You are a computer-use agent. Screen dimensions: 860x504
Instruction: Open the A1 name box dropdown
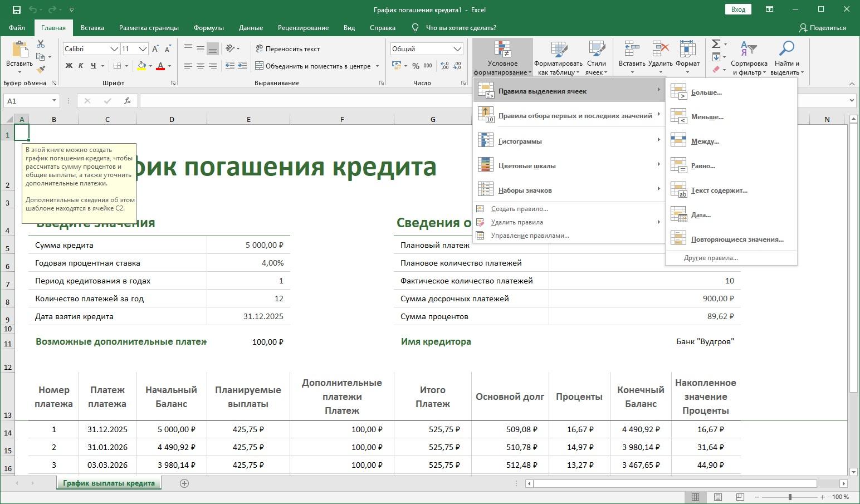(54, 101)
